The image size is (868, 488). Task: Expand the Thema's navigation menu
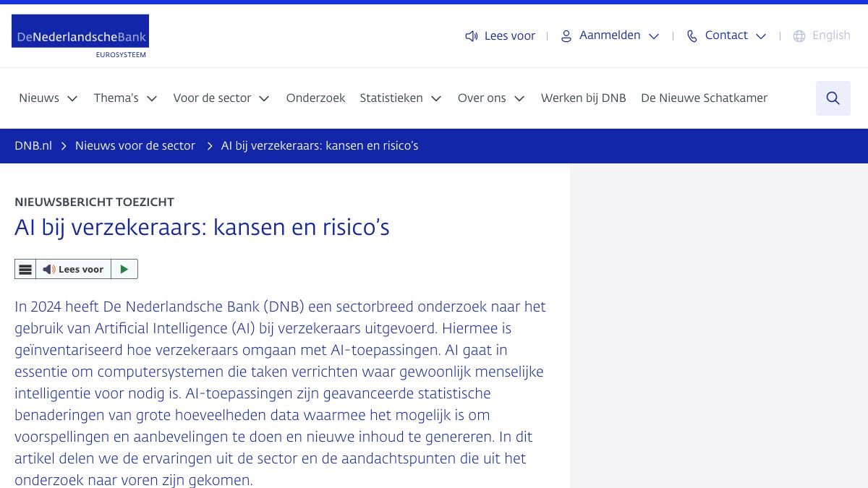(x=152, y=98)
